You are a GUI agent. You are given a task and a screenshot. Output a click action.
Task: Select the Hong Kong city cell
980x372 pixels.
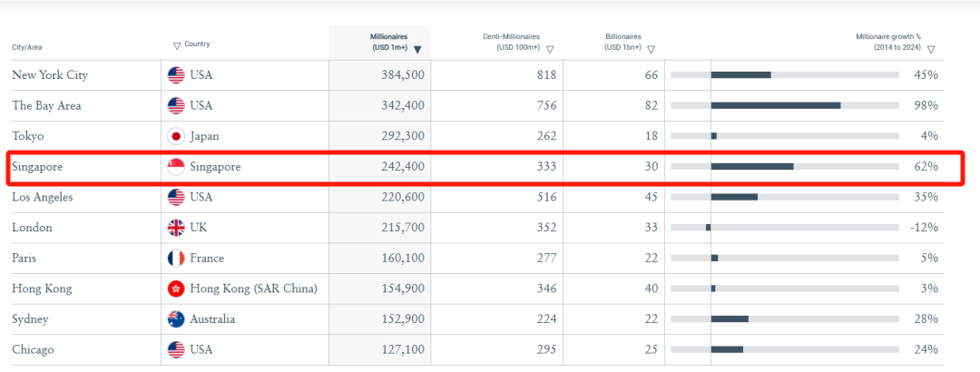point(42,289)
